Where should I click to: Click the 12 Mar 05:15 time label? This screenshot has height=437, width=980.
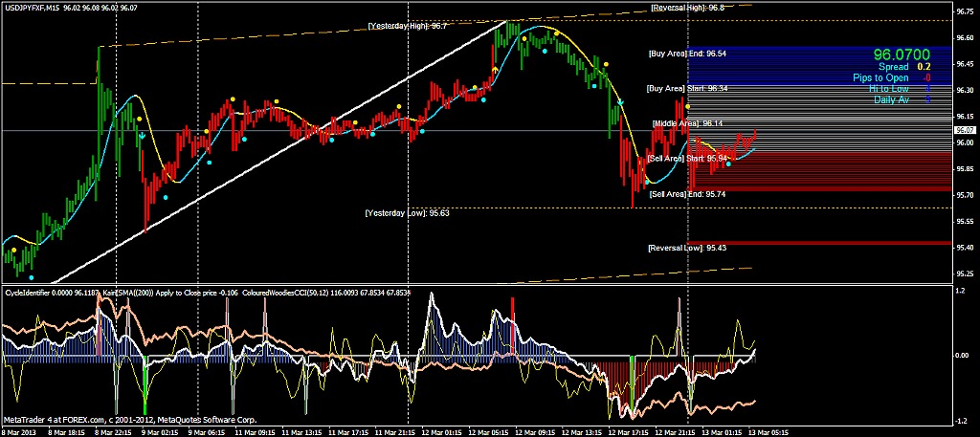pos(487,432)
